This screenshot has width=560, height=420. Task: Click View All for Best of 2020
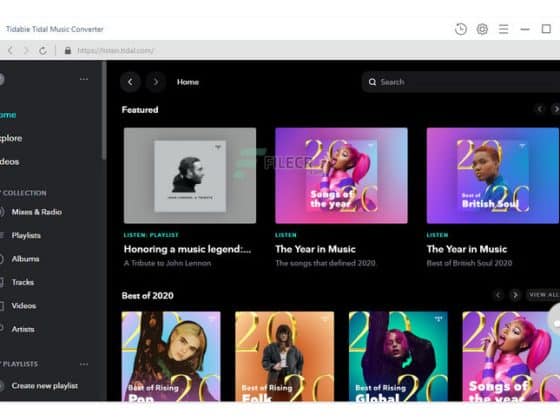[544, 295]
